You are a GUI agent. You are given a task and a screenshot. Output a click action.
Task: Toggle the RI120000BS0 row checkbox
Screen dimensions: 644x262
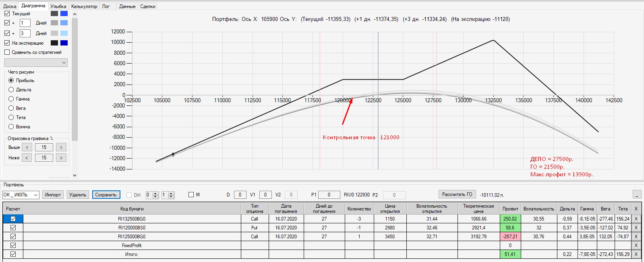tap(13, 228)
